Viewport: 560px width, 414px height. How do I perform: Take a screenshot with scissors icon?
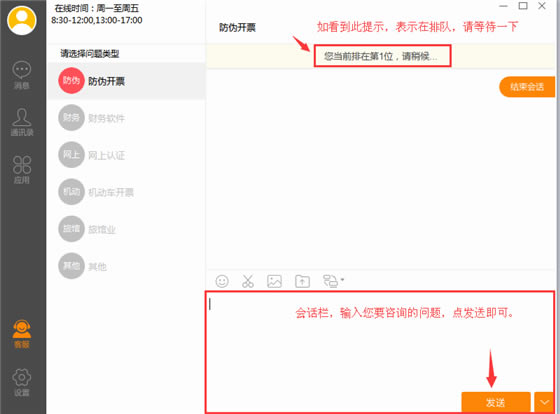248,281
